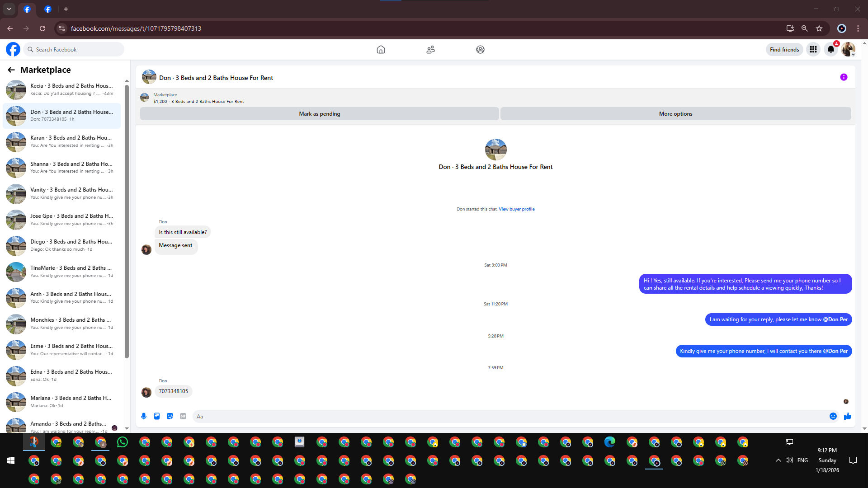Open the Facebook menu grid icon
Viewport: 868px width, 488px height.
813,50
